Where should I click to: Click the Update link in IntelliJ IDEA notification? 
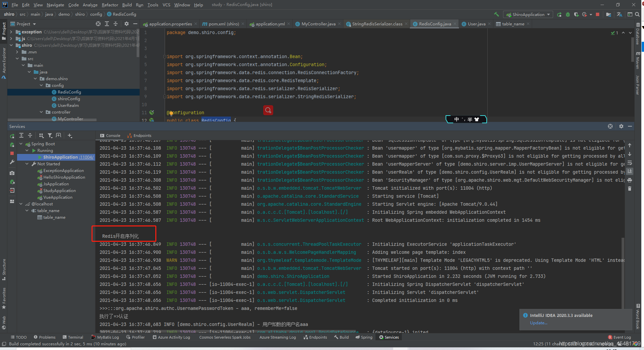coord(538,323)
